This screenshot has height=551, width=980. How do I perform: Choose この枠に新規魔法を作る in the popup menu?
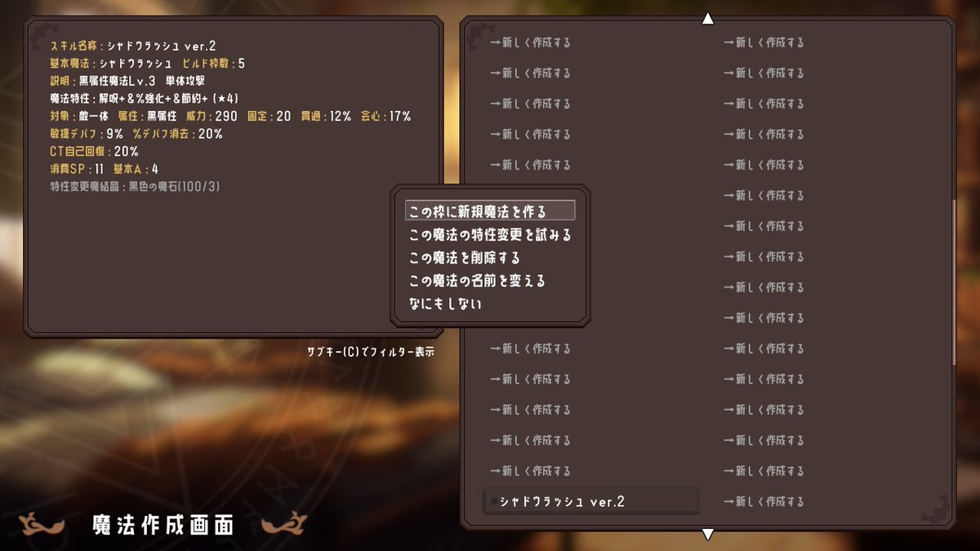[x=490, y=211]
